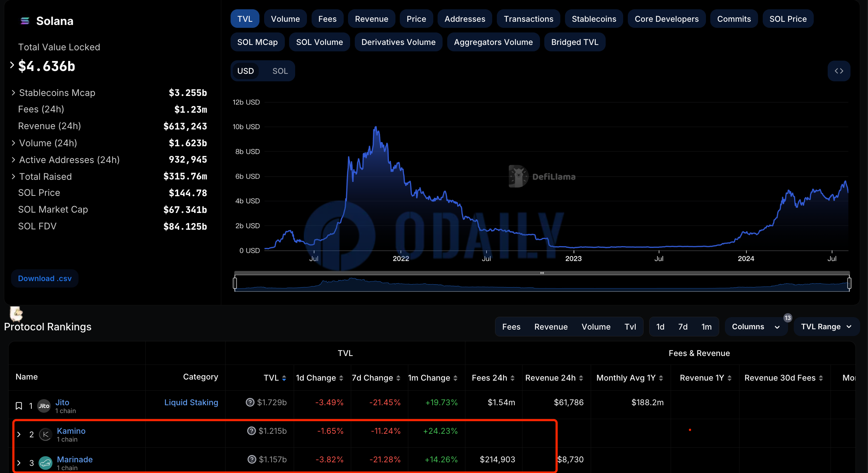Click the Solana logo icon
This screenshot has height=473, width=868.
coord(25,21)
